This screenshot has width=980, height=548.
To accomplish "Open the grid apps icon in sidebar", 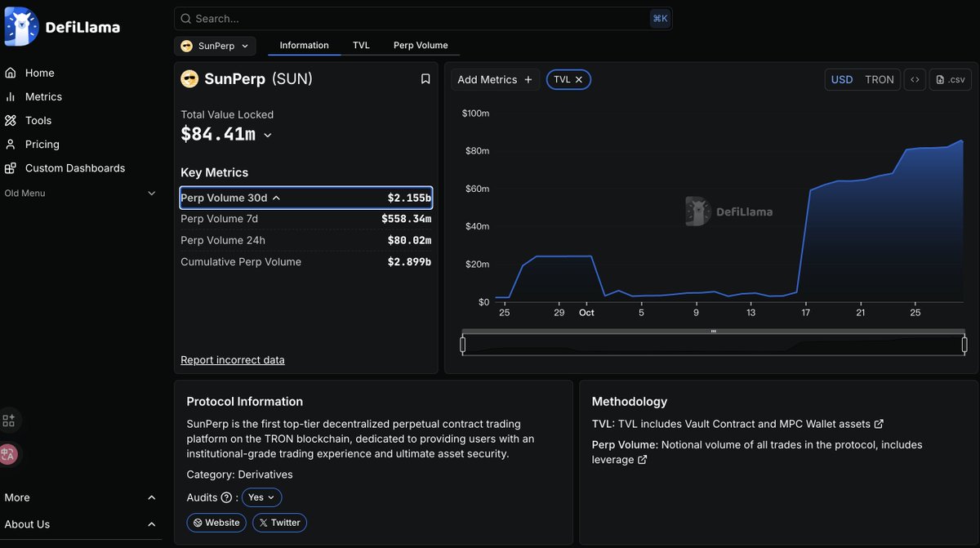I will [9, 421].
